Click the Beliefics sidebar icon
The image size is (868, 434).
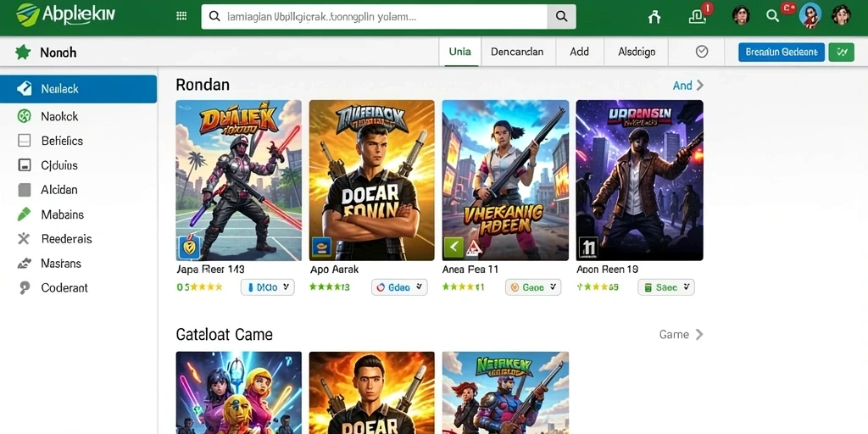coord(25,141)
